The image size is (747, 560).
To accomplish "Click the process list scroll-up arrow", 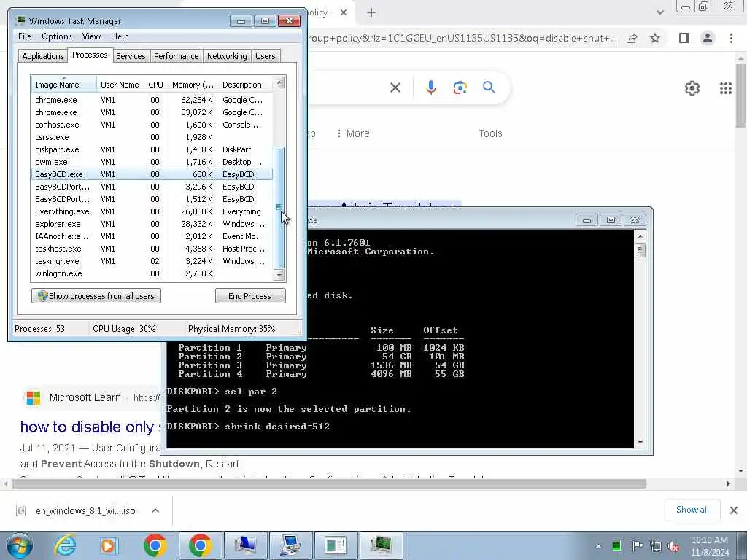I will pos(279,82).
